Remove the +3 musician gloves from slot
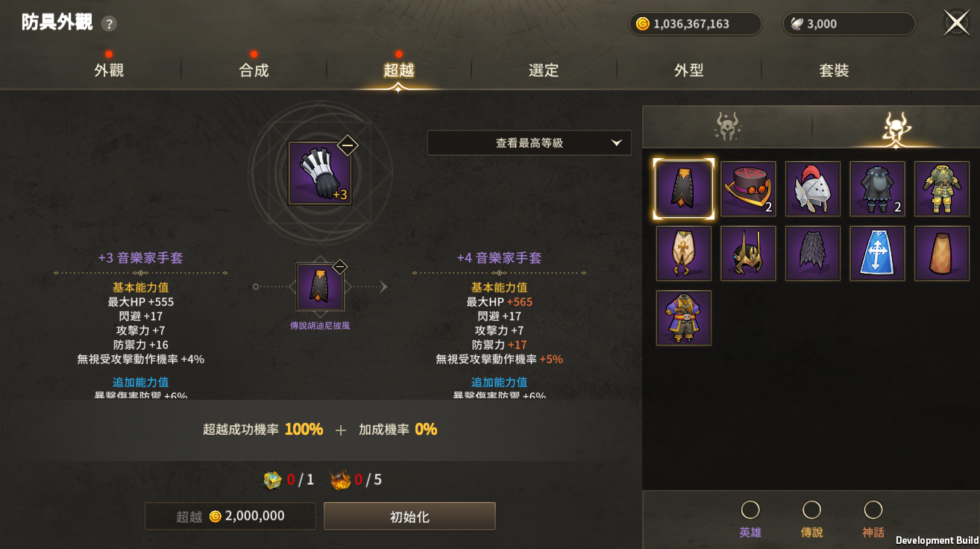 click(348, 145)
